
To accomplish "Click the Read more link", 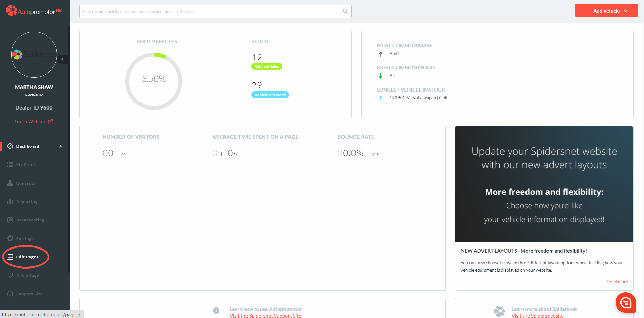I will click(x=617, y=282).
